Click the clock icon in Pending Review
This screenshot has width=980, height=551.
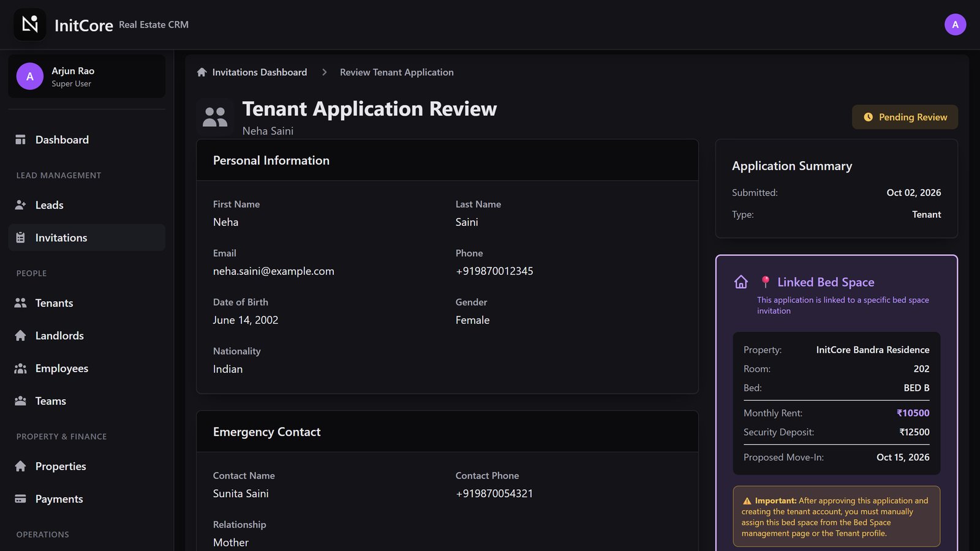[x=868, y=117]
